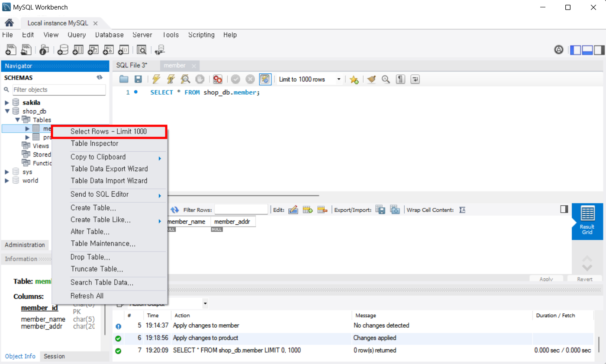Image resolution: width=606 pixels, height=364 pixels.
Task: Reconnect to DBMS toolbar icon
Action: coord(160,50)
